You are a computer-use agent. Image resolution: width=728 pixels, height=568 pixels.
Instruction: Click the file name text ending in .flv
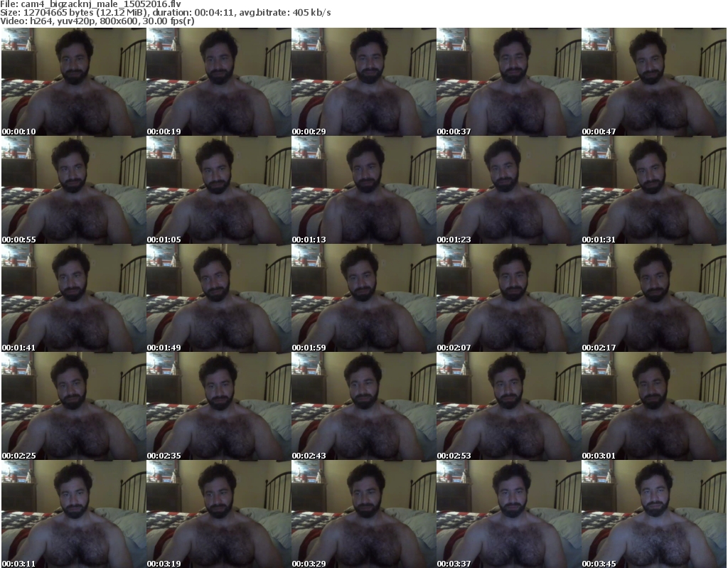(x=101, y=4)
